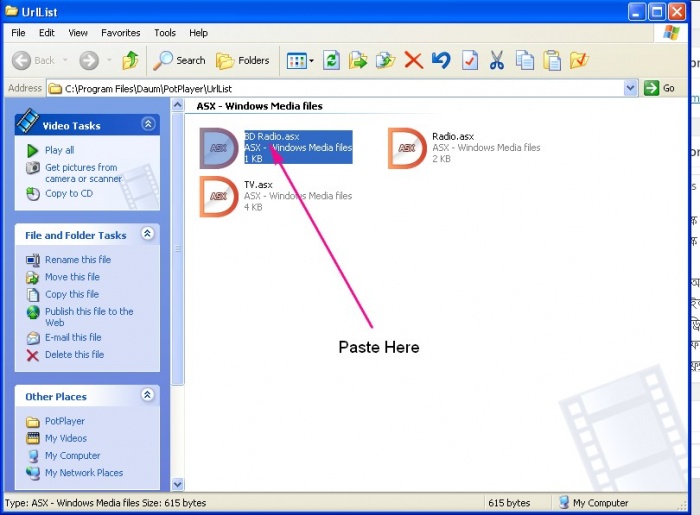Click the Radio.asx file name text
The width and height of the screenshot is (700, 515).
point(453,137)
